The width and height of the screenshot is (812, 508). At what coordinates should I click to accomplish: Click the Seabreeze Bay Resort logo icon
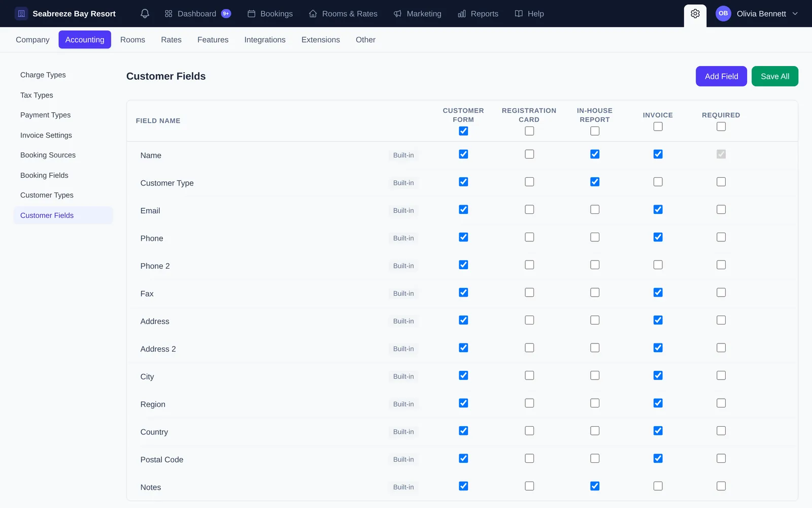21,14
